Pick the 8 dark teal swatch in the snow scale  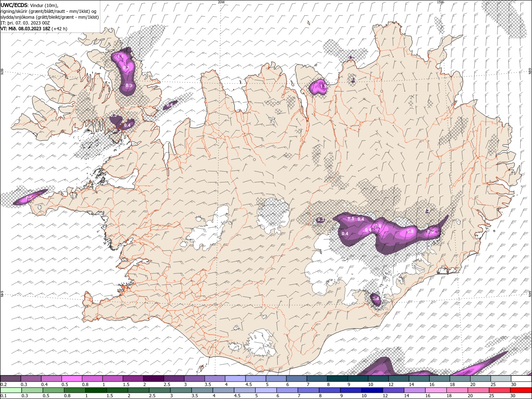(x=337, y=378)
